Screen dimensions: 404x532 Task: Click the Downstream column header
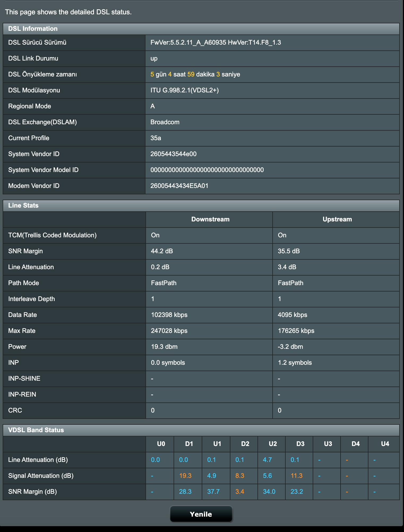(x=210, y=219)
